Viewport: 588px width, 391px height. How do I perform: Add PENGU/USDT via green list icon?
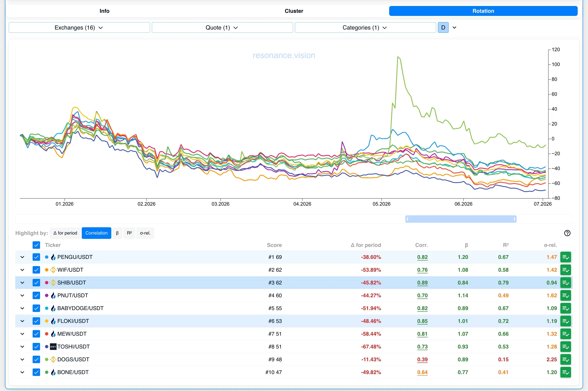tap(565, 257)
